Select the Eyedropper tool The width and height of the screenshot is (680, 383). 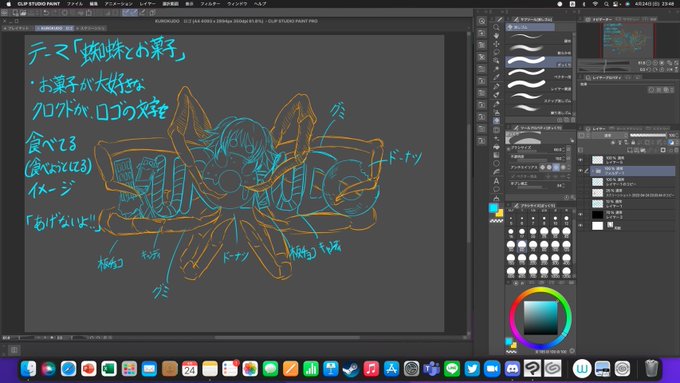tap(496, 69)
